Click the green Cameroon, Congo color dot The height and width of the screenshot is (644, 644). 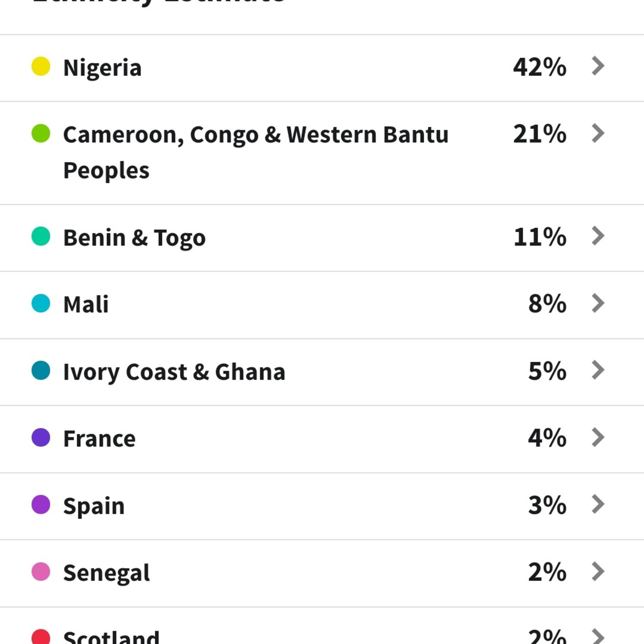41,133
